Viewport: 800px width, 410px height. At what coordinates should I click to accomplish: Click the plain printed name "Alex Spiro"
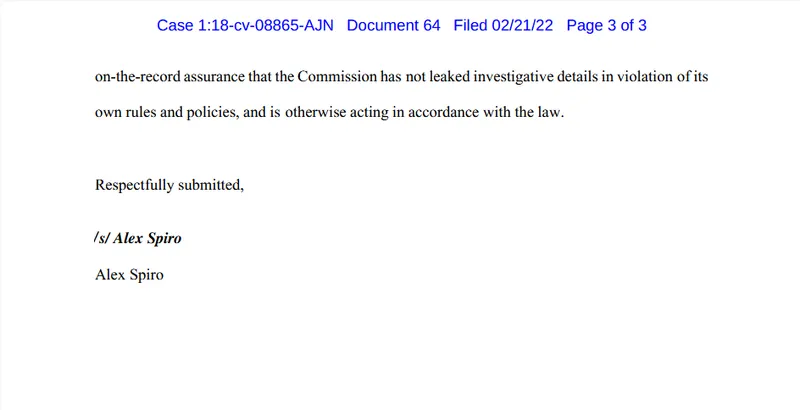pos(128,274)
